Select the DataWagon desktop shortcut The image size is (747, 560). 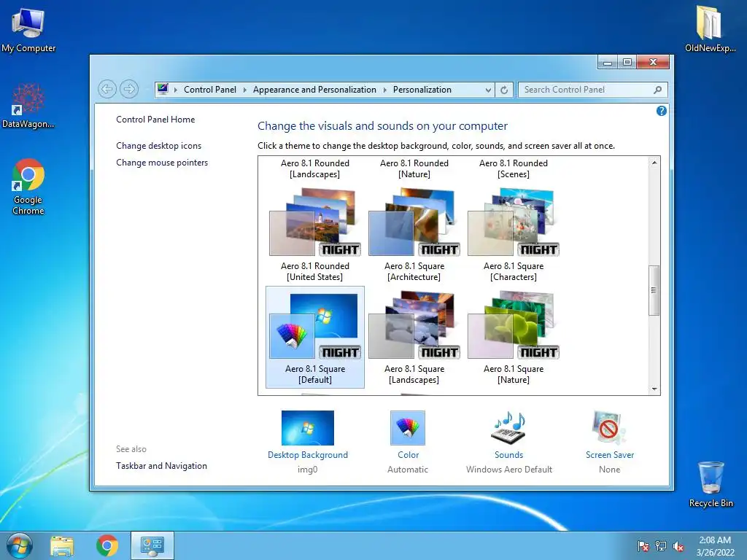click(28, 106)
